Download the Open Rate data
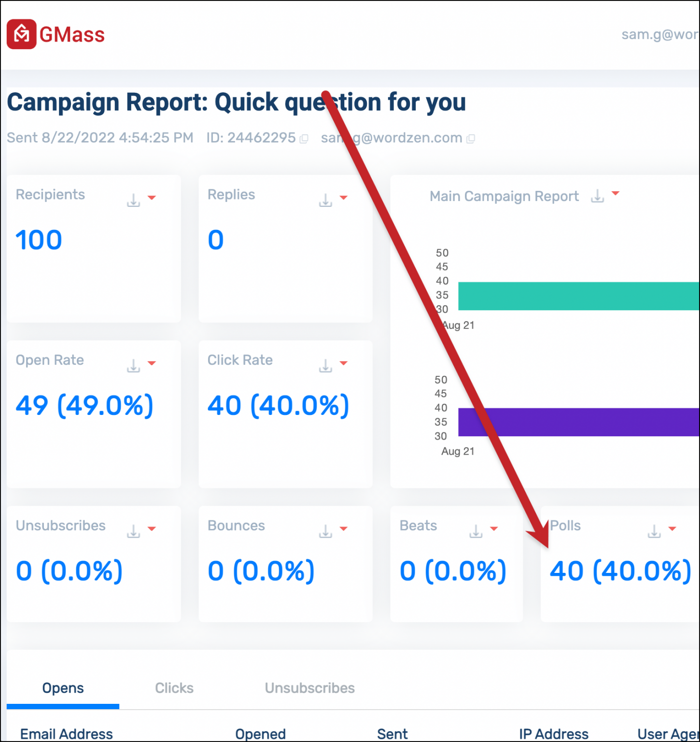 click(x=133, y=365)
